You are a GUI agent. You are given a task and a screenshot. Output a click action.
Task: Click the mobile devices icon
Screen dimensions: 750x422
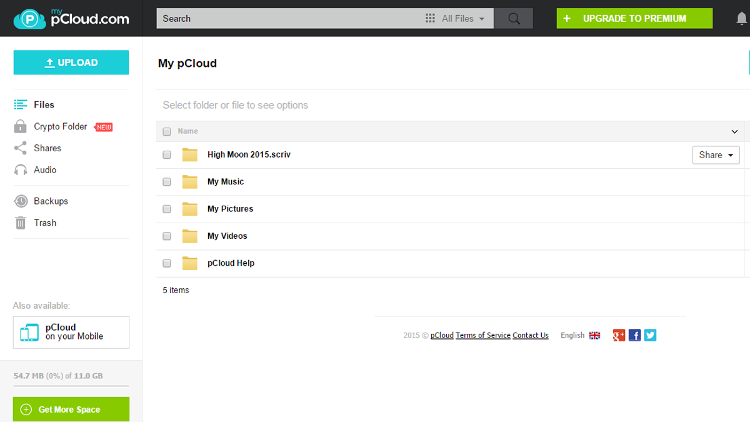pos(29,332)
